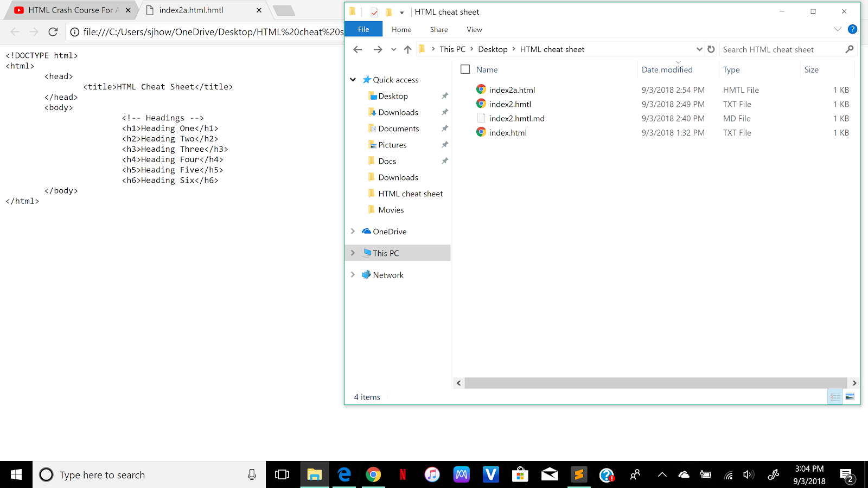Click Microsoft Edge on the taskbar
Screen dimensions: 868x488
[344, 474]
